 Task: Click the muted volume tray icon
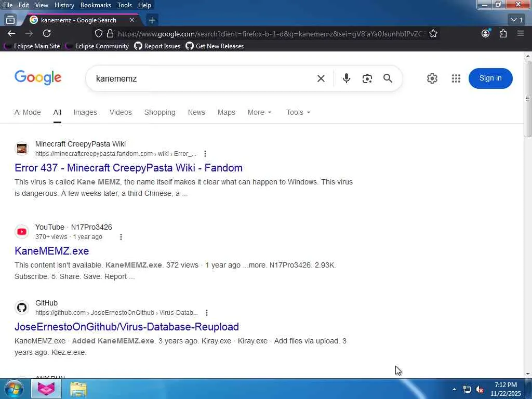coord(480,390)
